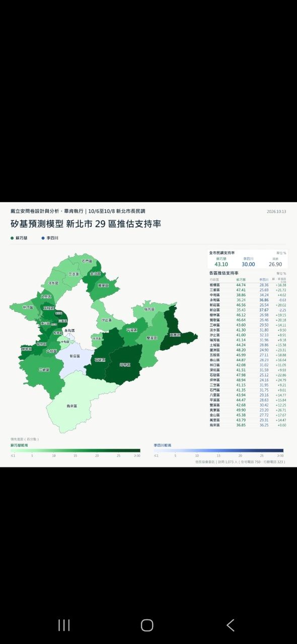
Task: Click the 新店區 row value 37.67
Action: click(x=264, y=310)
